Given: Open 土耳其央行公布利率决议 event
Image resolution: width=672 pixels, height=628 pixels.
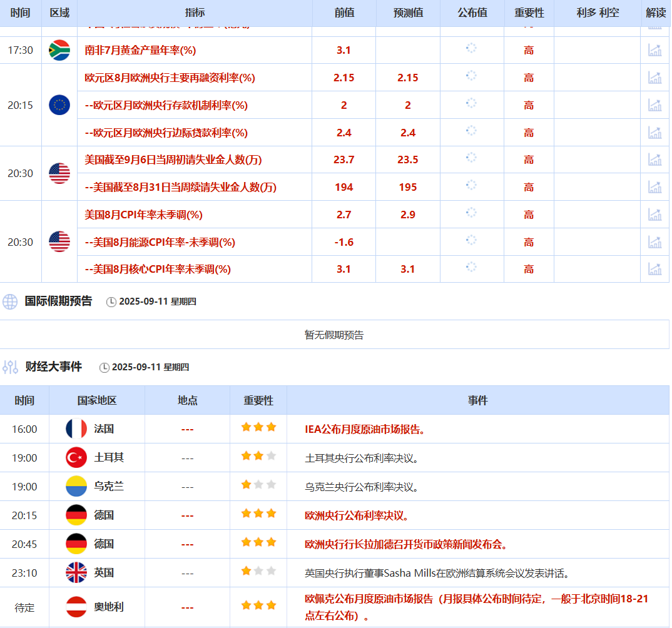Looking at the screenshot, I should [x=361, y=458].
